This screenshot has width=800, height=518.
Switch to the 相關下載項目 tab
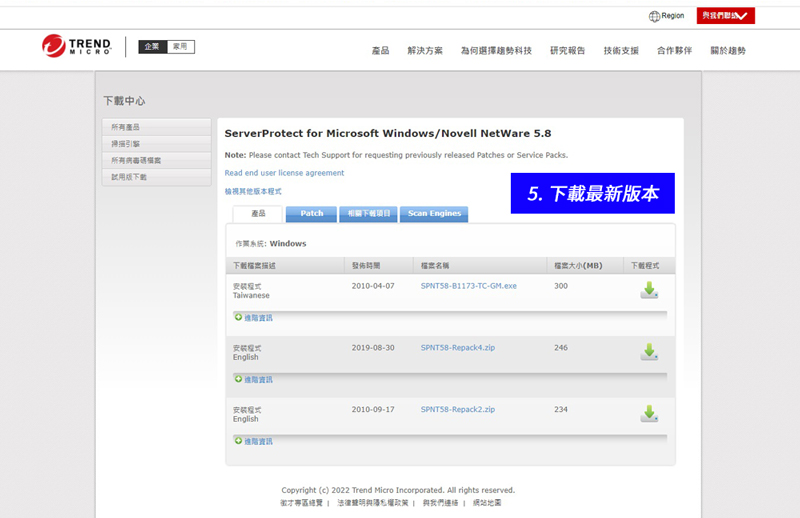368,214
